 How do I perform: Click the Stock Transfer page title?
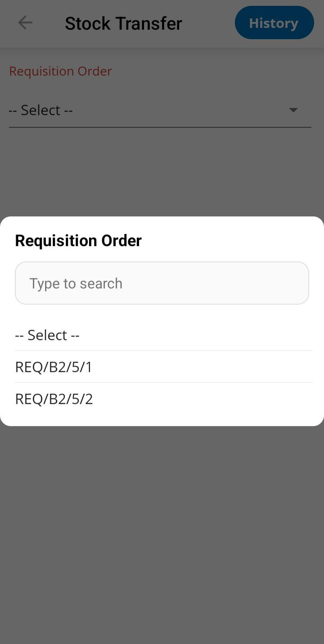click(123, 23)
